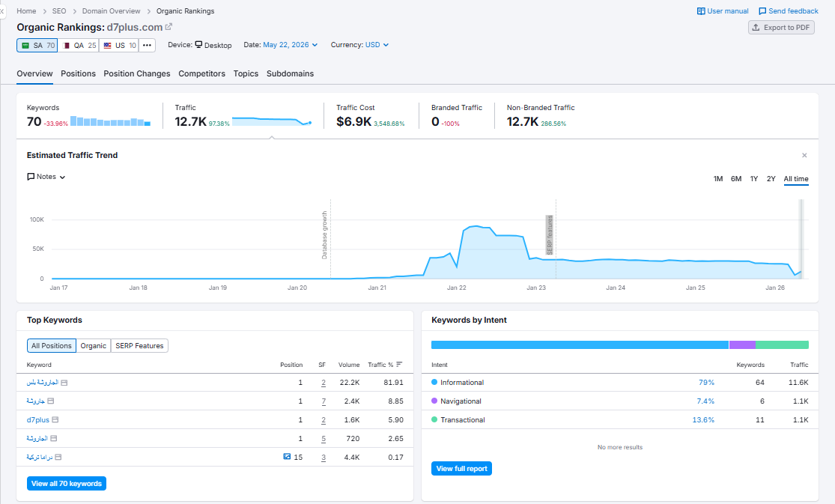
Task: Open SERP icon for الحاروشة بلس keyword
Action: 64,383
